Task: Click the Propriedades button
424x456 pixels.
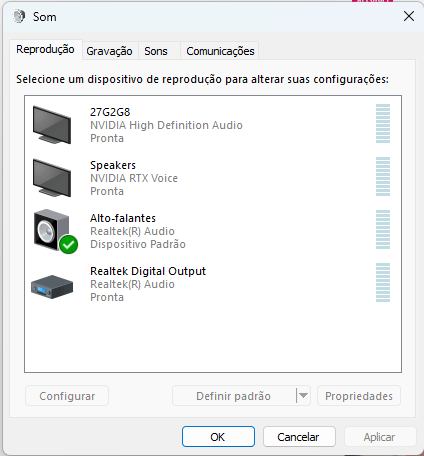Action: (359, 396)
